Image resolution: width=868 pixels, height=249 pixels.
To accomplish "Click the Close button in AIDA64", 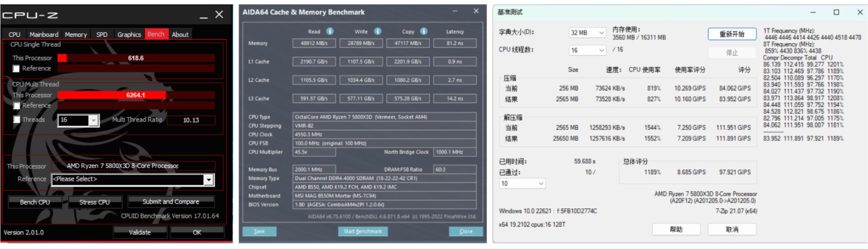I will [x=466, y=231].
